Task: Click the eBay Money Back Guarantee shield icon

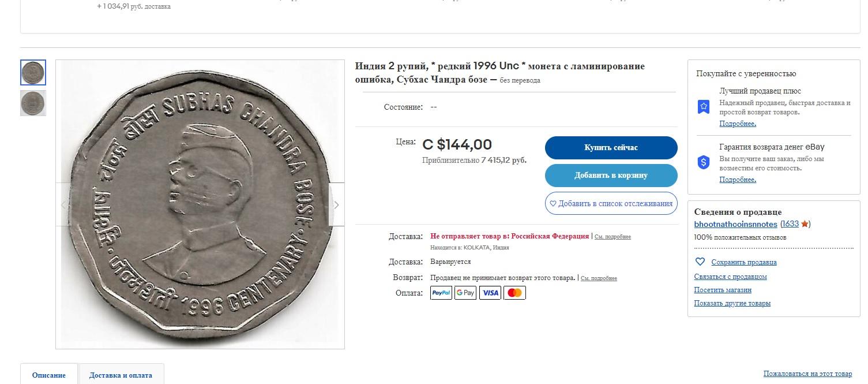Action: [x=704, y=163]
